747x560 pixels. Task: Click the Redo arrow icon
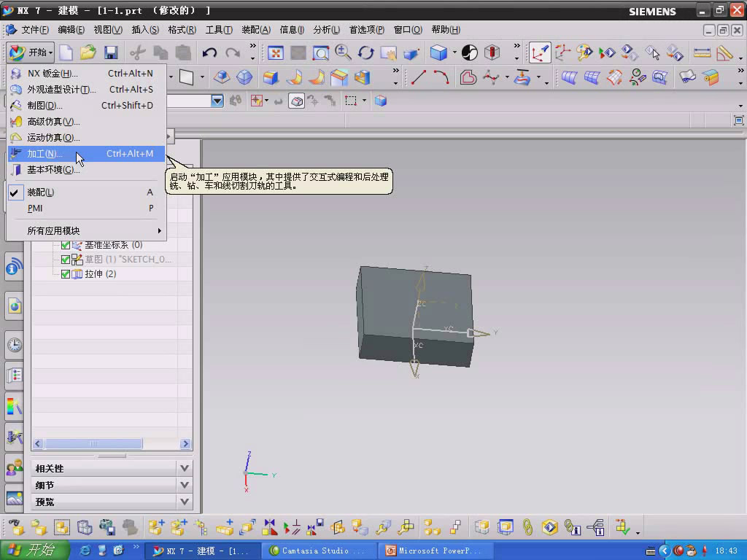tap(233, 52)
